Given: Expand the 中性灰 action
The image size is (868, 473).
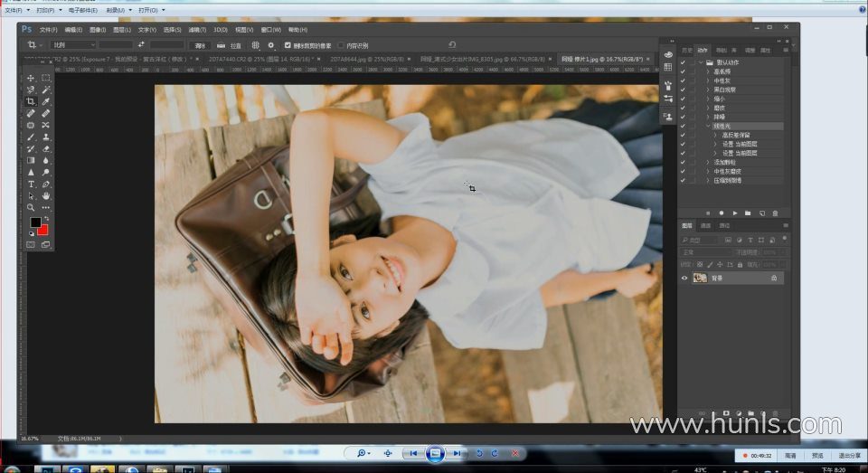Looking at the screenshot, I should click(x=708, y=80).
